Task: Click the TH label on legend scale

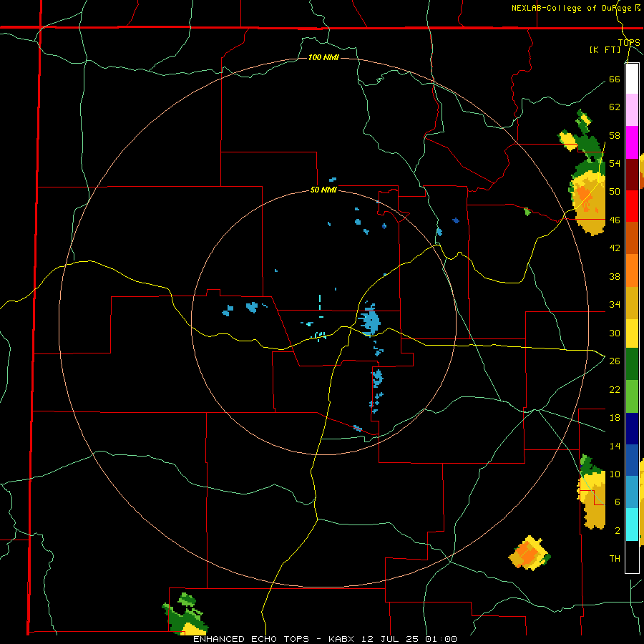Action: 615,559
